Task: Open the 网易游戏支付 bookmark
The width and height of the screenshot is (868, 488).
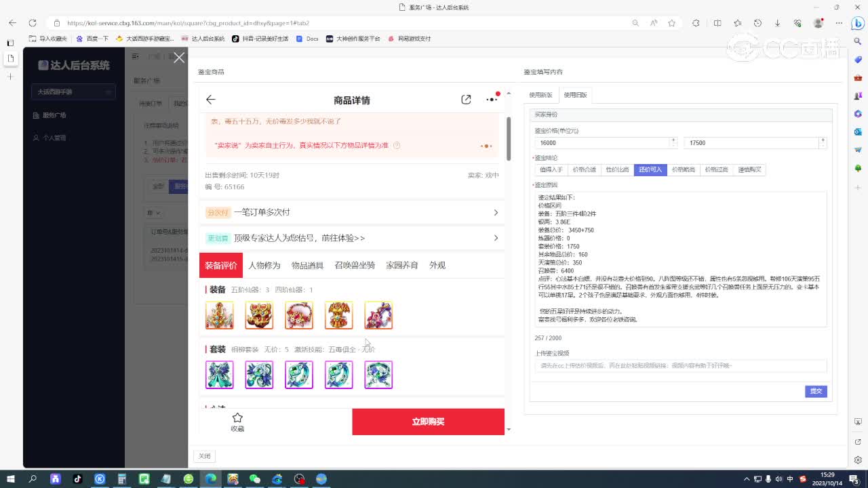Action: [x=410, y=39]
